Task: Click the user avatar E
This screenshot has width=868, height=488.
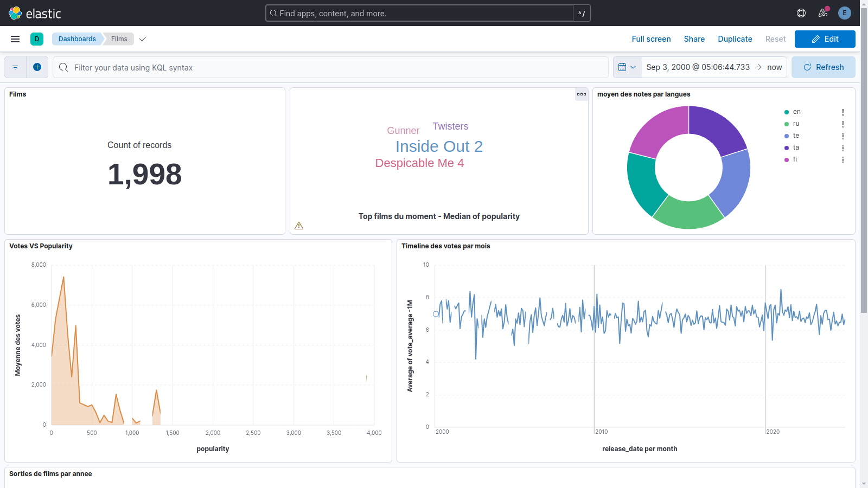Action: pyautogui.click(x=844, y=13)
